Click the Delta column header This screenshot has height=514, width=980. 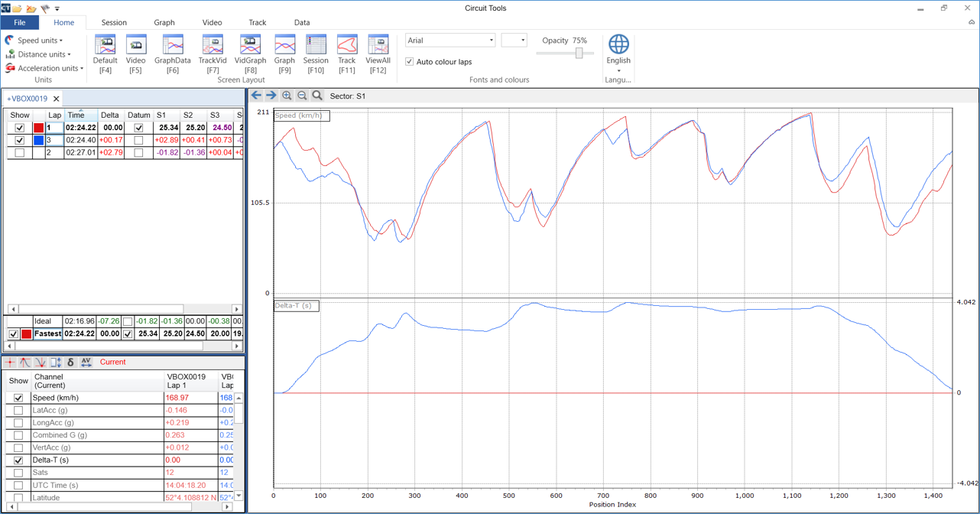tap(110, 115)
